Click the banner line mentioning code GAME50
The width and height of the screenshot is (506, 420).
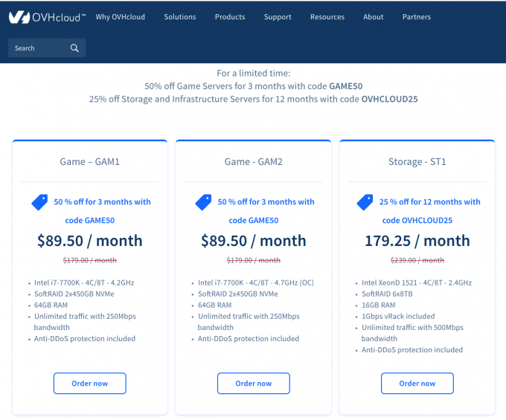[x=253, y=86]
